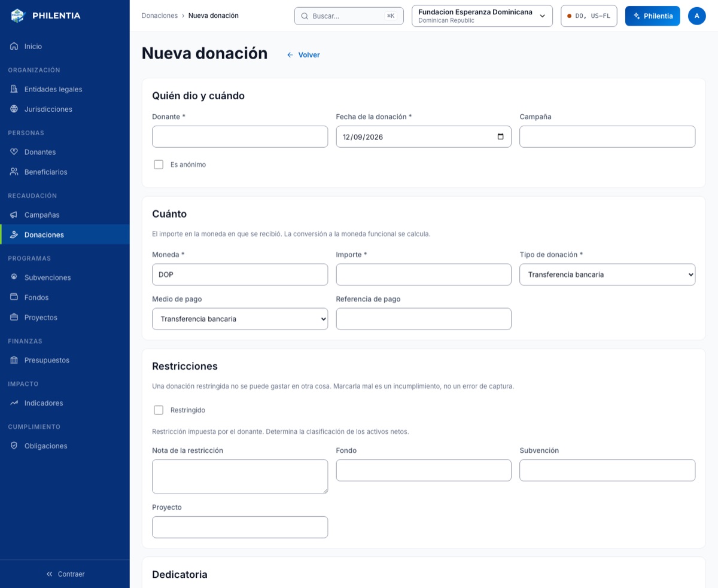Click the back arrow beside Volver
The image size is (718, 588).
coord(290,55)
